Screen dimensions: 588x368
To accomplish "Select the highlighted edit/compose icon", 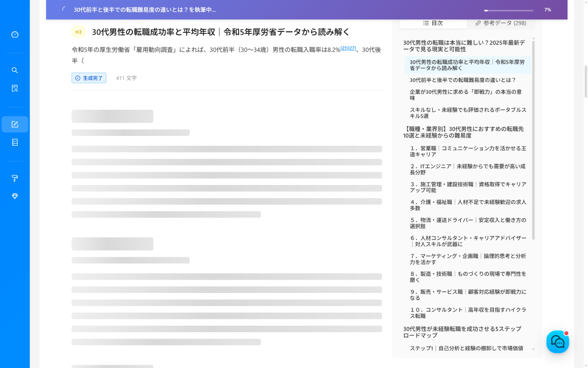I will [x=15, y=124].
